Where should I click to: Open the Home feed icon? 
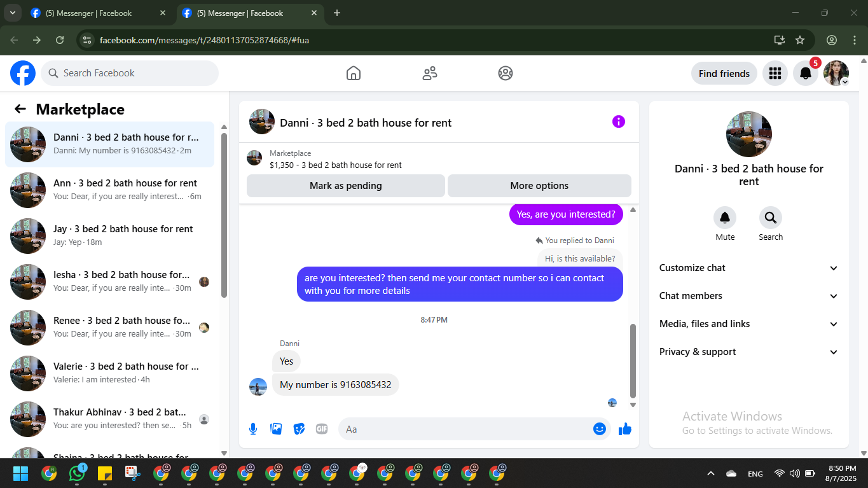click(354, 73)
